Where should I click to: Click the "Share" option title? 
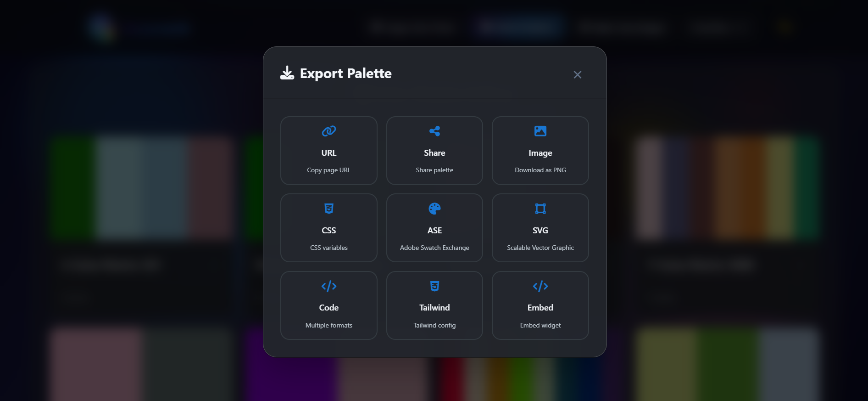coord(434,153)
